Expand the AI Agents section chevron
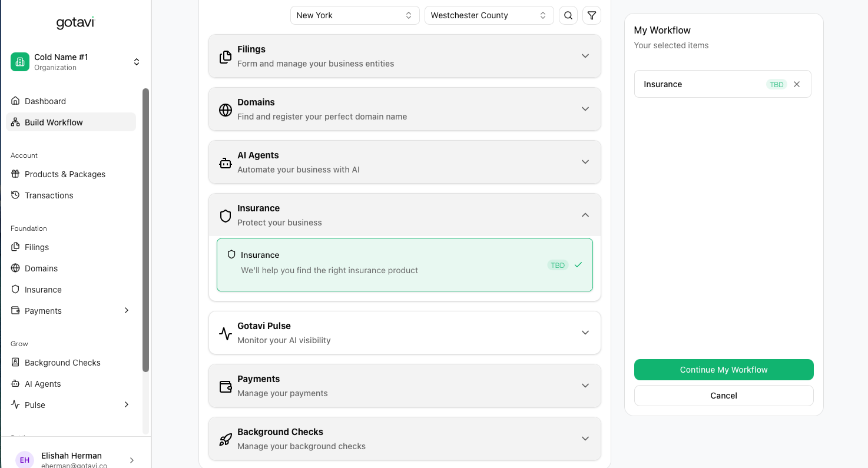 click(x=585, y=162)
